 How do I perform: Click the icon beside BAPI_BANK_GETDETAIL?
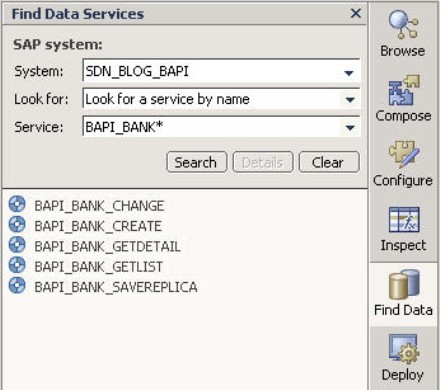tap(17, 245)
